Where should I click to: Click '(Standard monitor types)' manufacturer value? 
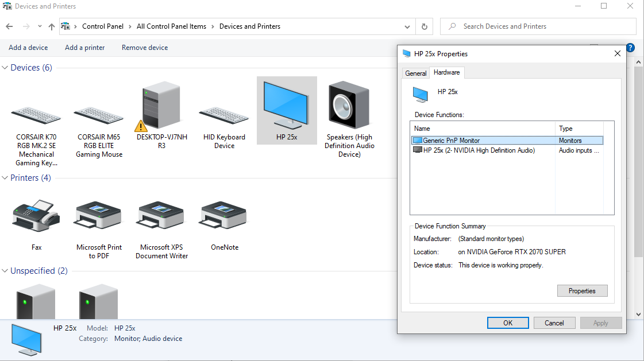[491, 239]
